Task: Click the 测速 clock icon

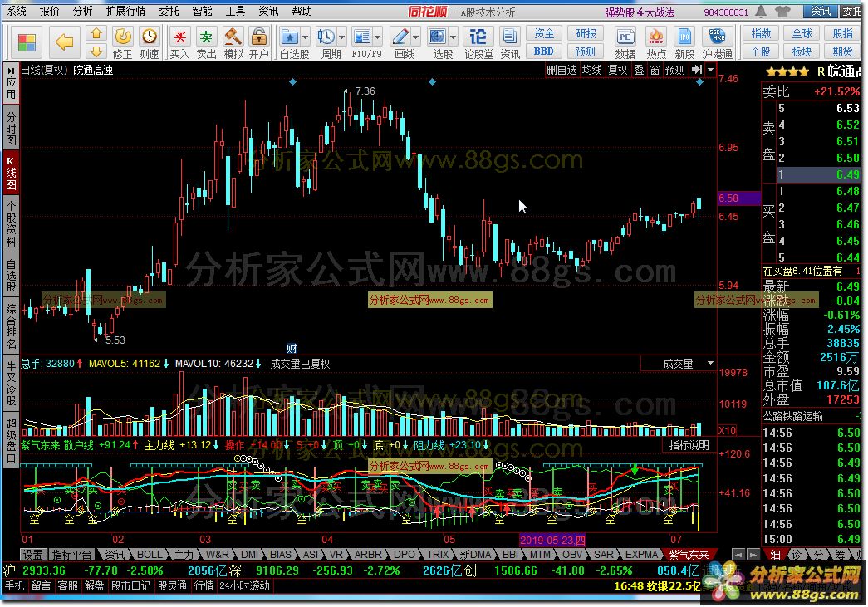Action: click(x=149, y=37)
